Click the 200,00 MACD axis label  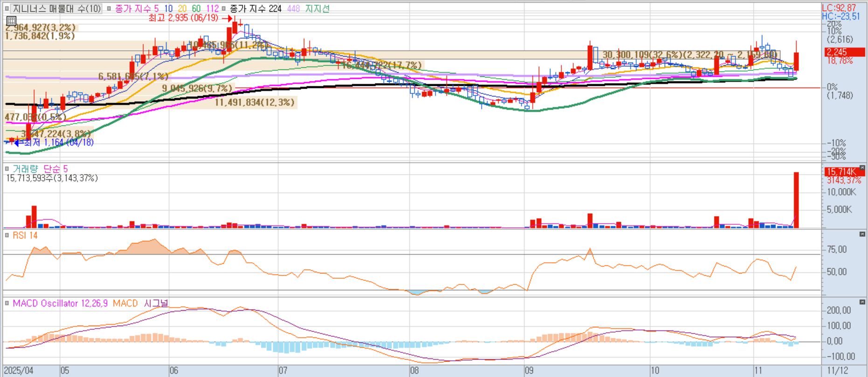pyautogui.click(x=839, y=310)
